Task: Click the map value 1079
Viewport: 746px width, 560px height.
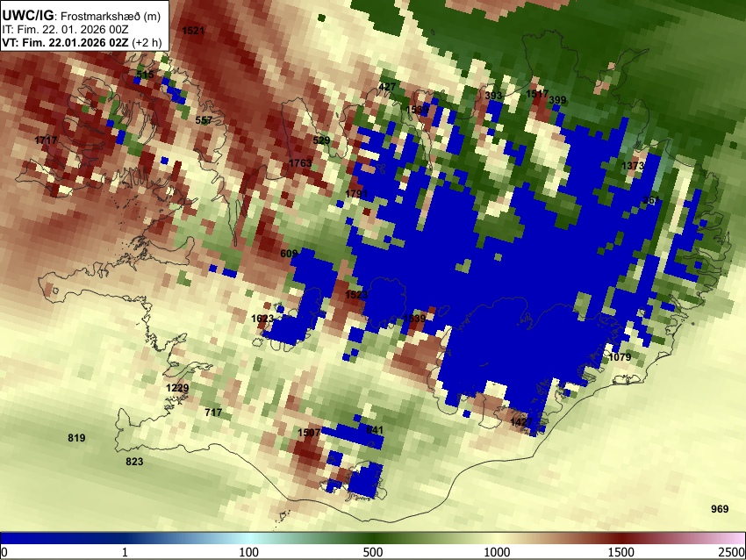Action: point(620,357)
